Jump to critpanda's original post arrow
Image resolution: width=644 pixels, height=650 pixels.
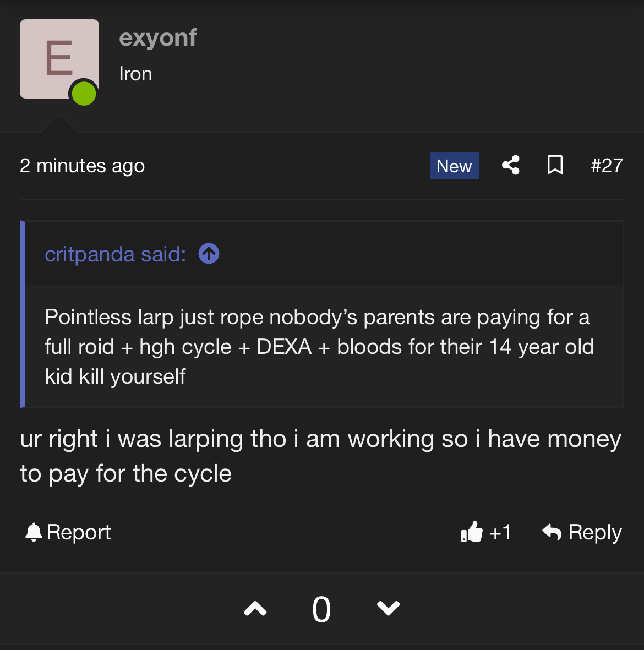point(209,254)
